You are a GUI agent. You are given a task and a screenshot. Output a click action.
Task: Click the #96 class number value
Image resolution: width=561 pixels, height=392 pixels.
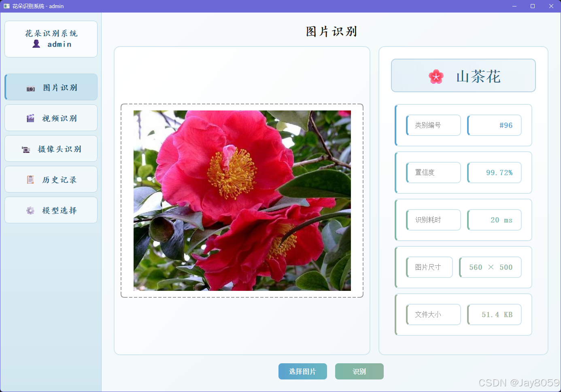[x=506, y=125]
